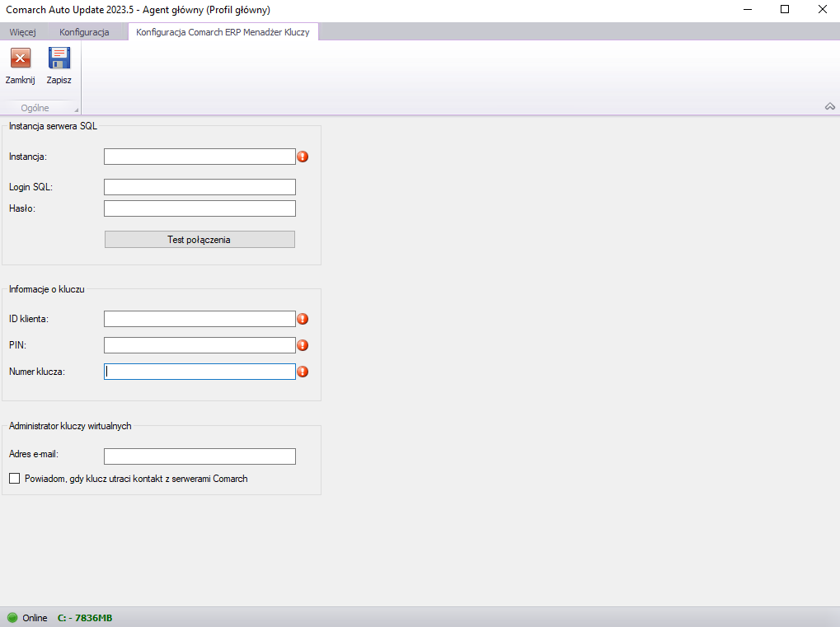The height and width of the screenshot is (627, 840).
Task: Click the Online status text
Action: click(x=35, y=618)
